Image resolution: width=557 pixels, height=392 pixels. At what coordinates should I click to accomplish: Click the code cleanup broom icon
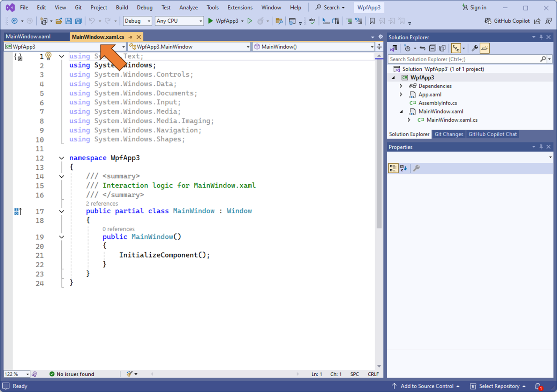coord(130,374)
